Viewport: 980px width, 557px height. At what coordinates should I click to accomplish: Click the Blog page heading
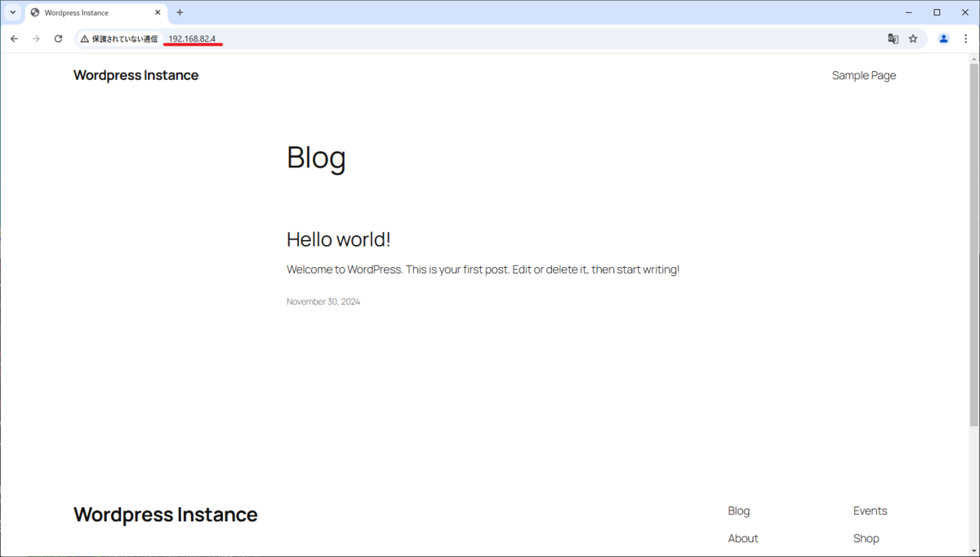(x=316, y=158)
